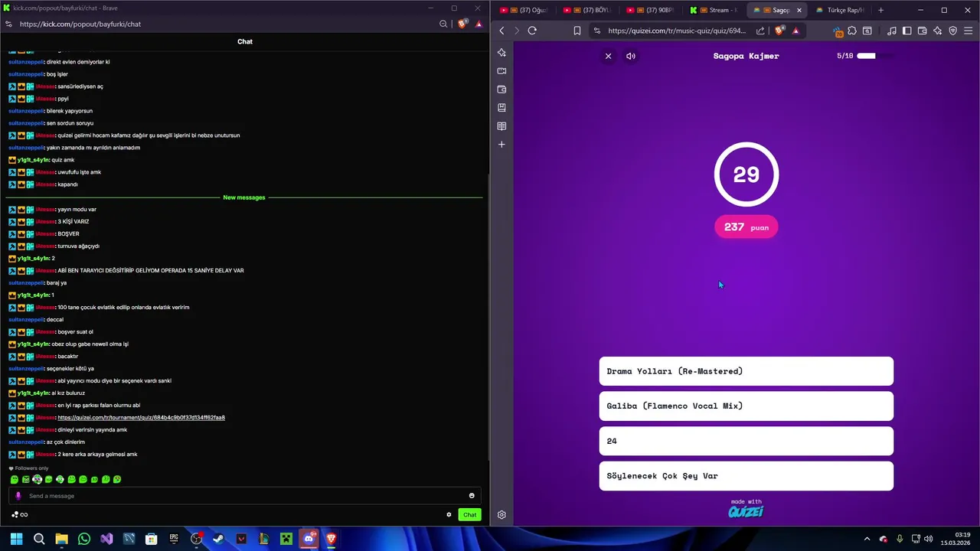
Task: Reload the quizei page
Action: coord(532,31)
